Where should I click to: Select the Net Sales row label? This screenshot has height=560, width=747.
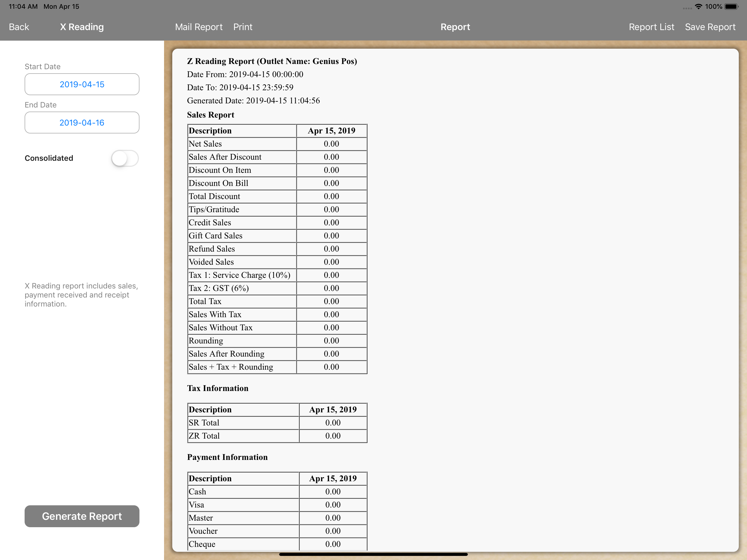click(205, 144)
